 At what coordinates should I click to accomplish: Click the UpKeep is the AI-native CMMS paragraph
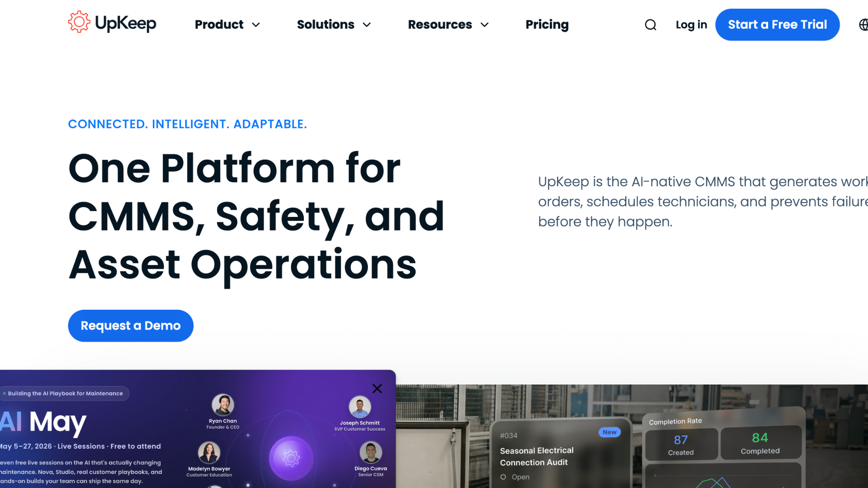point(703,202)
